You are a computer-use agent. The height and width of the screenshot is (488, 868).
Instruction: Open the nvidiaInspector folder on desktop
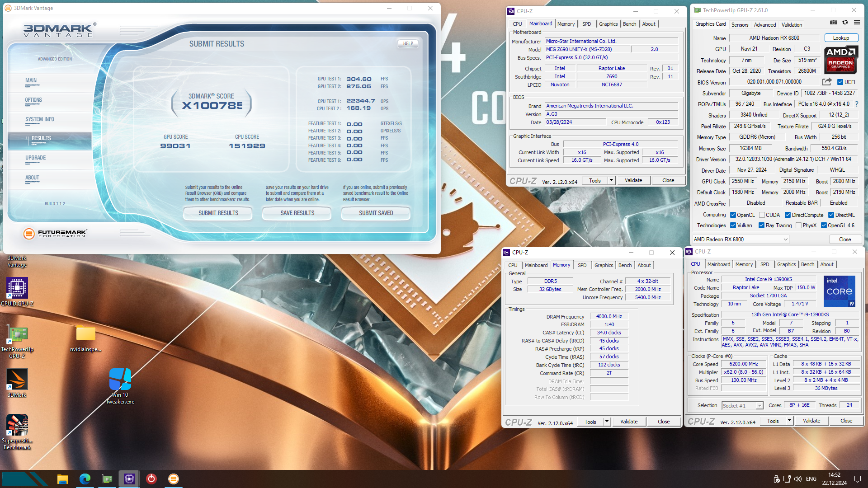[x=85, y=338]
